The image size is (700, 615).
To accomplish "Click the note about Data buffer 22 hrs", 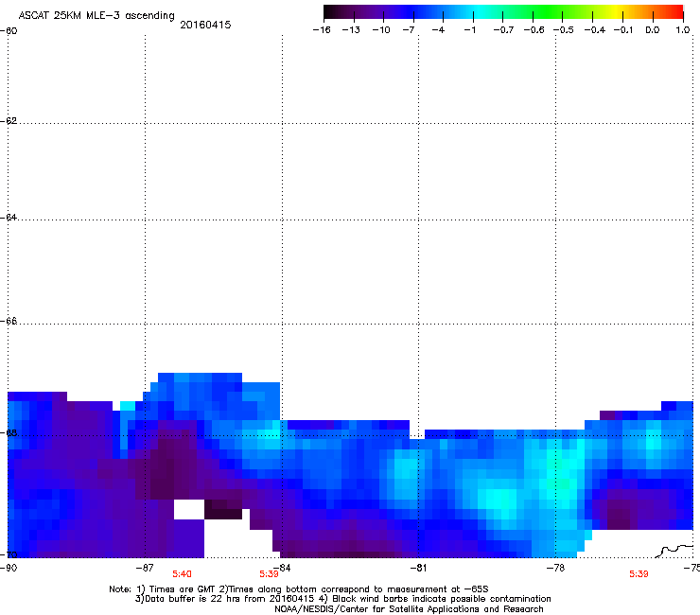I will (x=342, y=599).
